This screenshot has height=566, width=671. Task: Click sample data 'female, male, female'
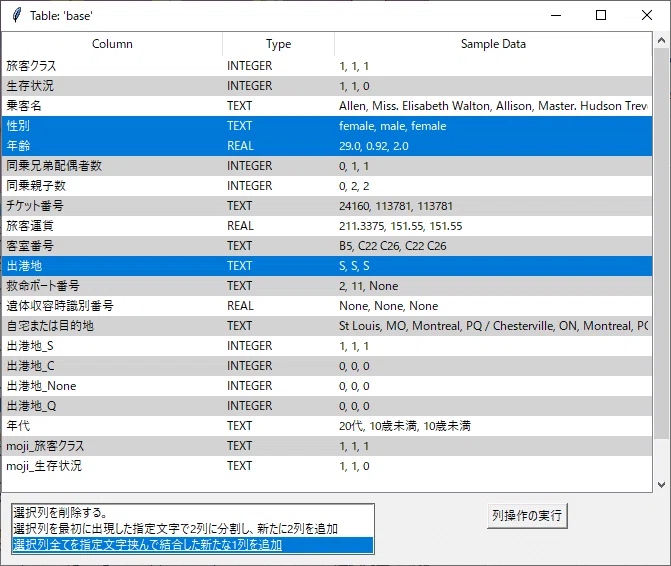coord(392,126)
